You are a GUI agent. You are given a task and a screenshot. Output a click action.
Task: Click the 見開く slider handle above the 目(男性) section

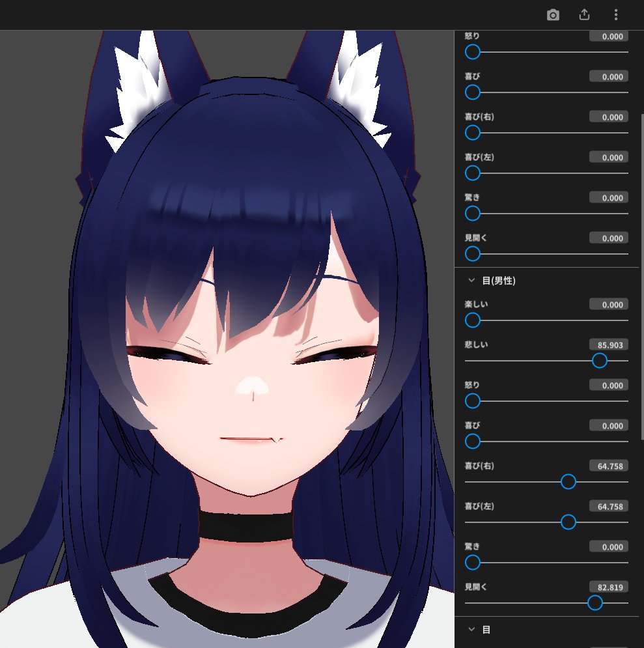[x=473, y=254]
